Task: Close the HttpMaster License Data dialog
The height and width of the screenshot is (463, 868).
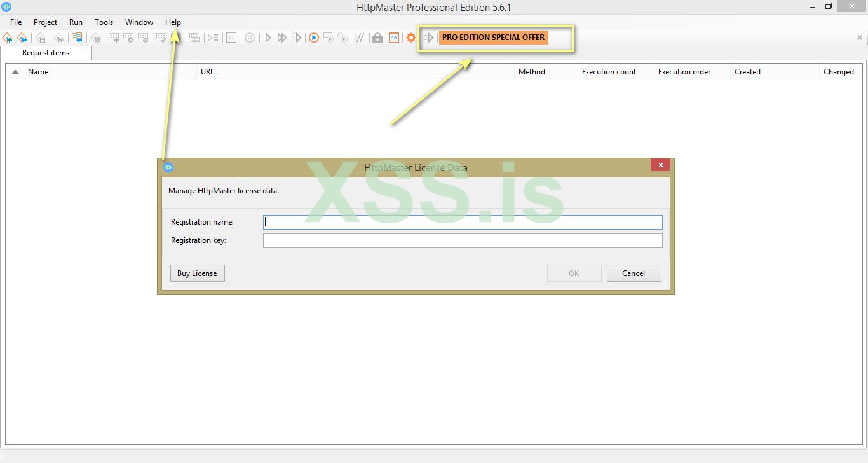Action: coord(660,165)
